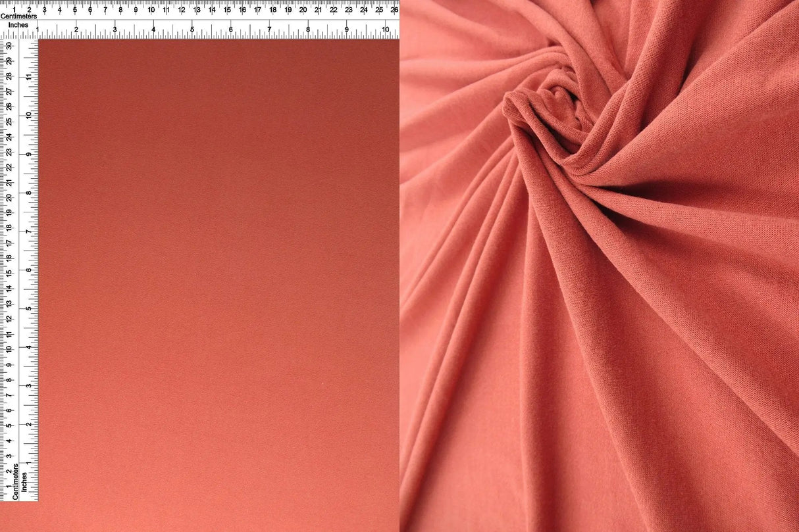
Task: Click the number 5 on horizontal inch ruler
Action: (192, 30)
